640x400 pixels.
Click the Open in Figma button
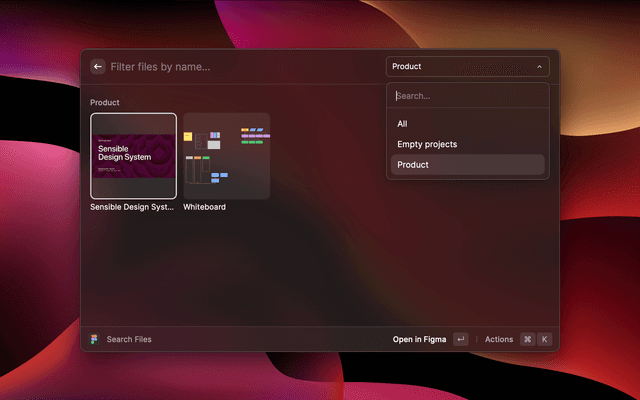(x=419, y=339)
